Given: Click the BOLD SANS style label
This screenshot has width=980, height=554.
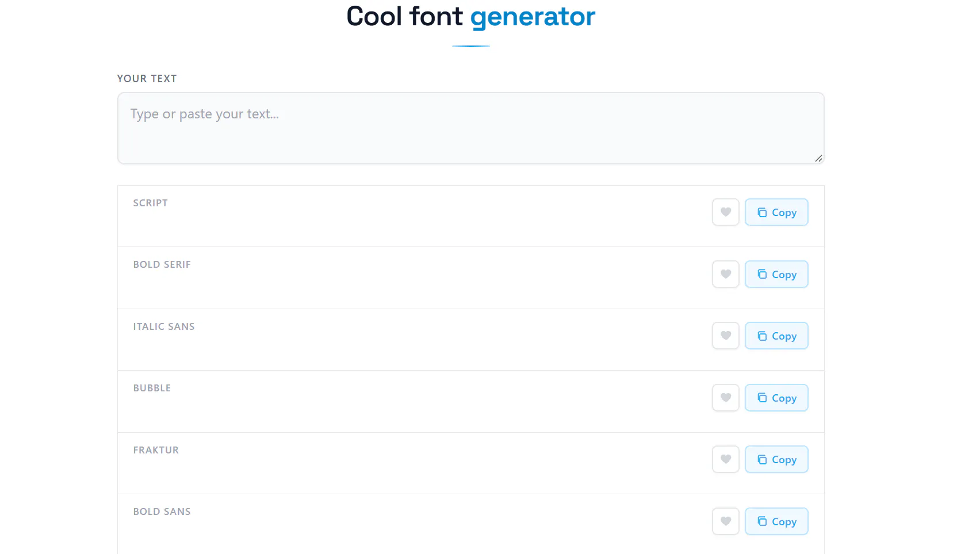Looking at the screenshot, I should click(x=162, y=511).
